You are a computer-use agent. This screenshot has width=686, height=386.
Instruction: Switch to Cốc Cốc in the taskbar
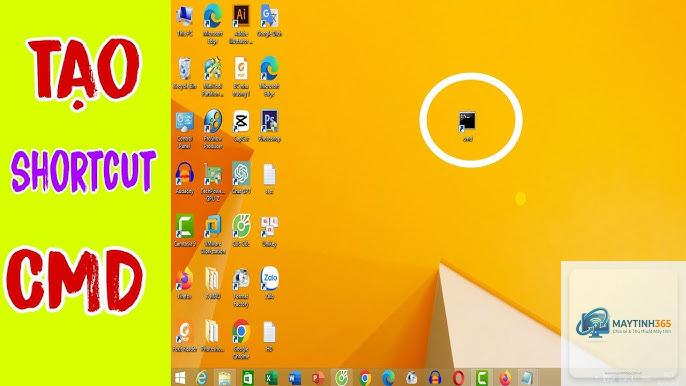click(342, 378)
